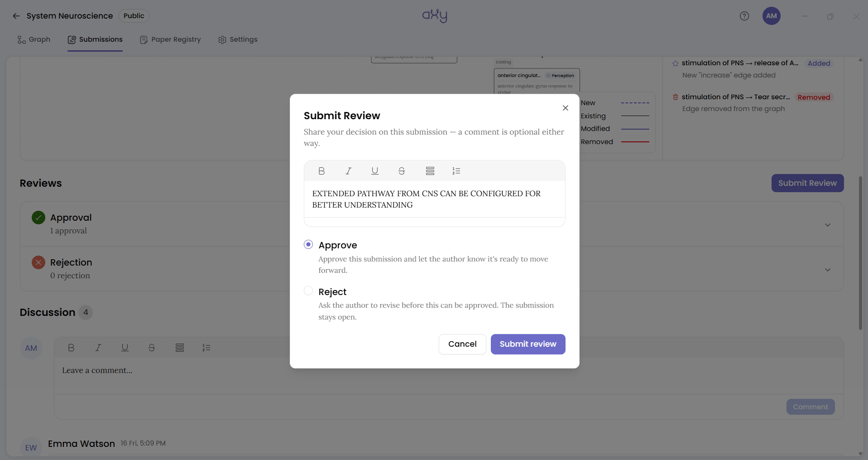Viewport: 868px width, 460px height.
Task: Click the anterior cingulate graph node
Action: point(537,81)
